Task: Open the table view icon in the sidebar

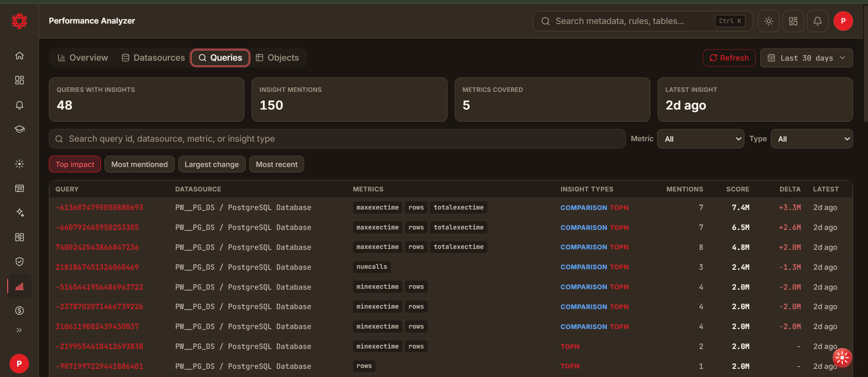Action: tap(19, 188)
